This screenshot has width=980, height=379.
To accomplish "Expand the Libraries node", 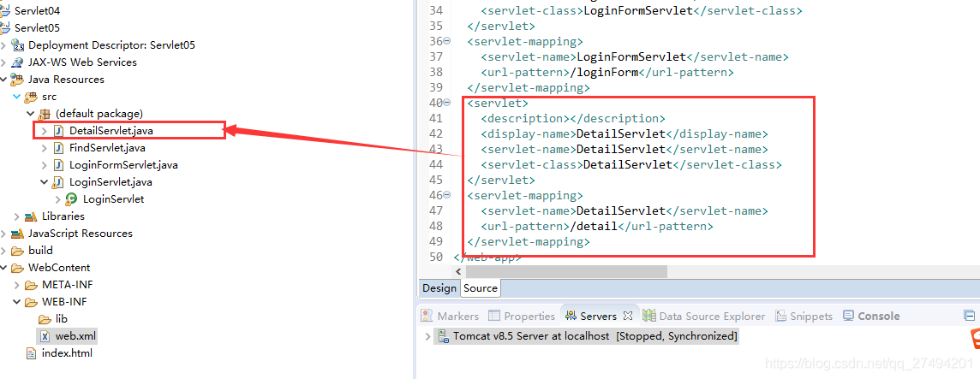I will point(17,216).
